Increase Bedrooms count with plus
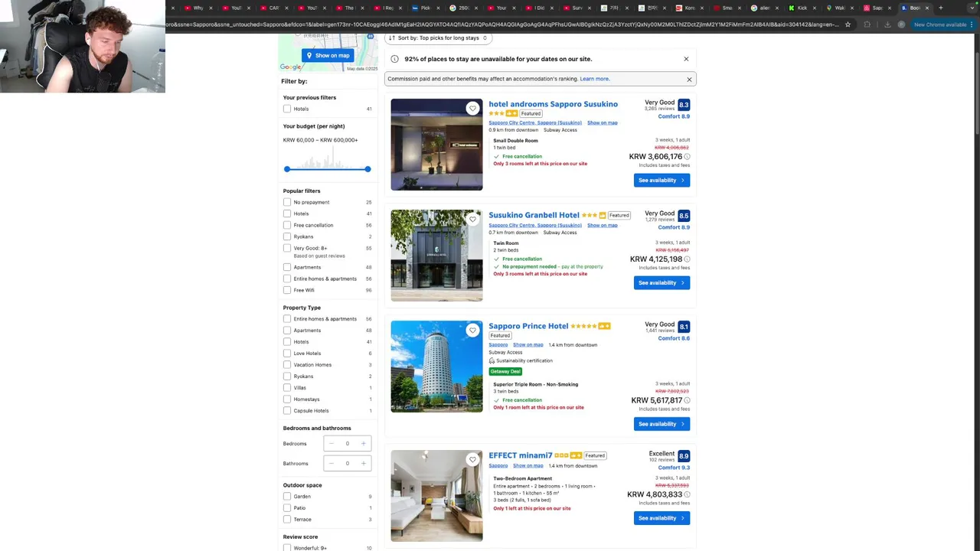The width and height of the screenshot is (980, 551). pyautogui.click(x=363, y=444)
